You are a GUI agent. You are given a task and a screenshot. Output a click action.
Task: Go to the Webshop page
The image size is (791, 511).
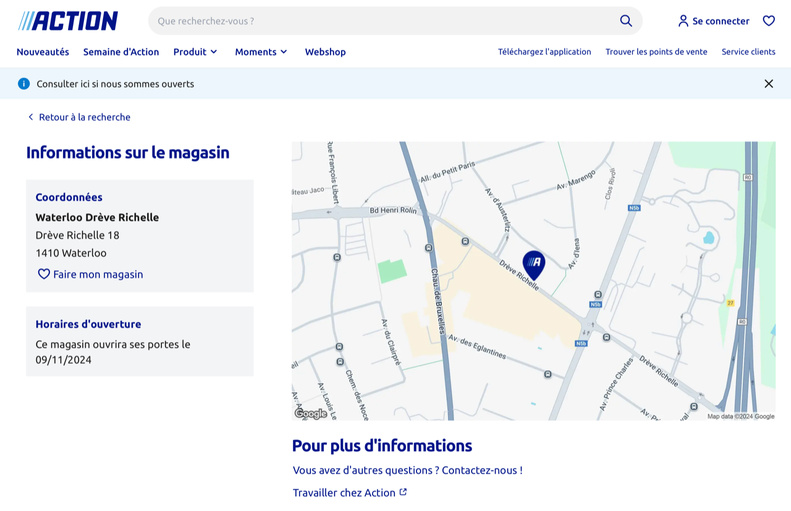(325, 52)
